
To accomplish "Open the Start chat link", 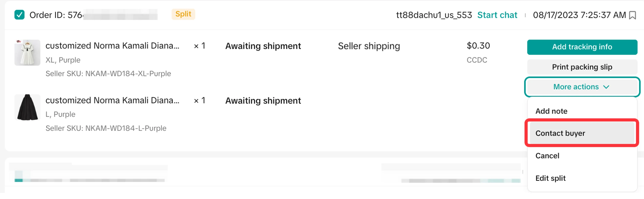I will tap(497, 15).
